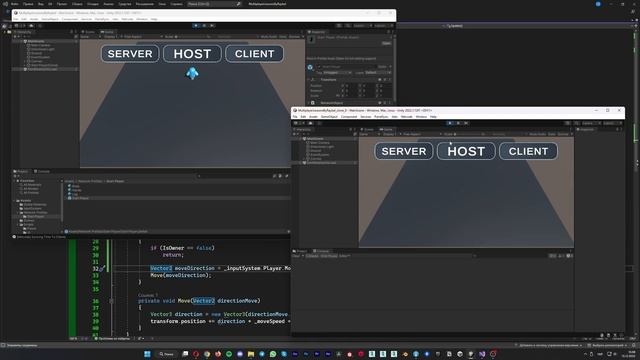Screen dimensions: 640x360
Task: Switch to Scene tab in left Unity window
Action: 88,32
